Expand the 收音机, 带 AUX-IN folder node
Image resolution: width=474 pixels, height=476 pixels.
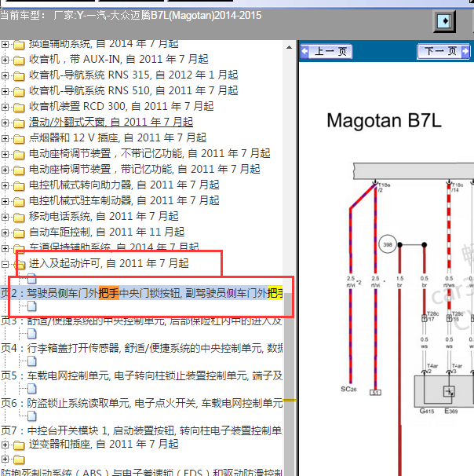pyautogui.click(x=5, y=60)
